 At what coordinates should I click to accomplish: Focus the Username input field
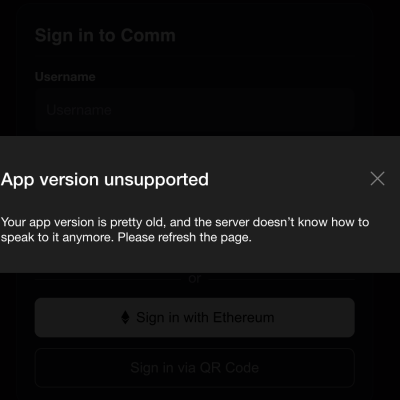[195, 110]
